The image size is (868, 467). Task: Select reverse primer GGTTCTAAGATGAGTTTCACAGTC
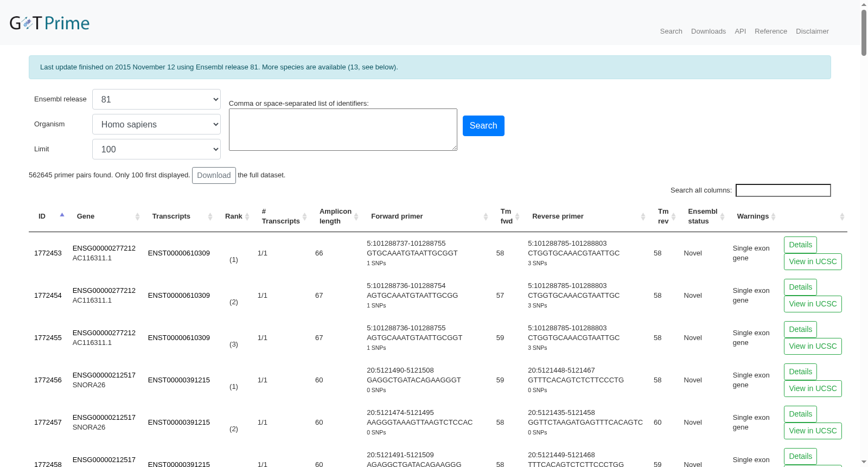click(x=585, y=423)
